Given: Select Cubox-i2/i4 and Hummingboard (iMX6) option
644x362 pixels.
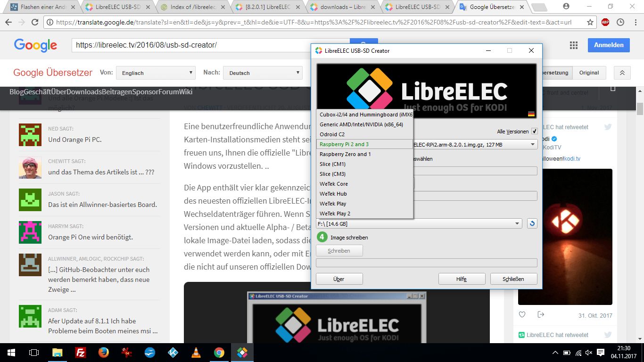Looking at the screenshot, I should pos(365,115).
